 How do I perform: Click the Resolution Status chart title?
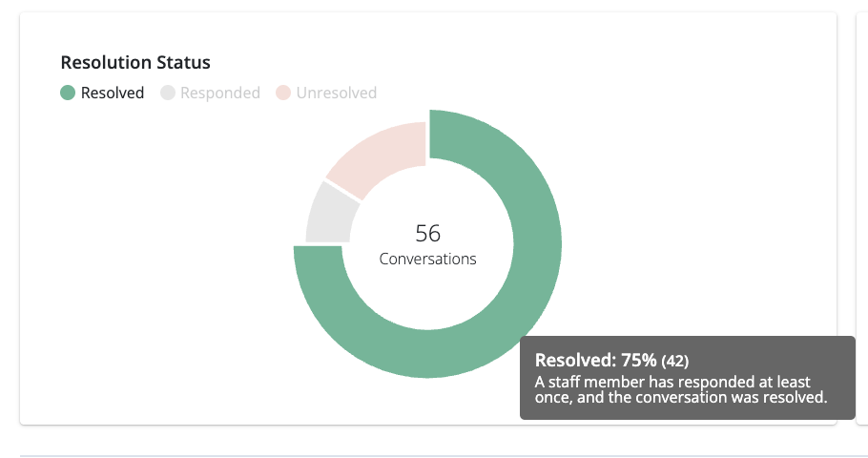[135, 63]
